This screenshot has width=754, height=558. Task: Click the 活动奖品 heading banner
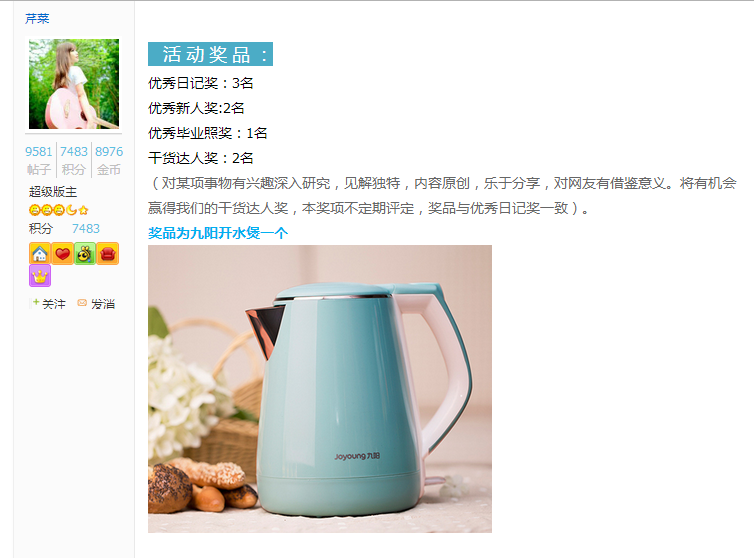[x=210, y=54]
